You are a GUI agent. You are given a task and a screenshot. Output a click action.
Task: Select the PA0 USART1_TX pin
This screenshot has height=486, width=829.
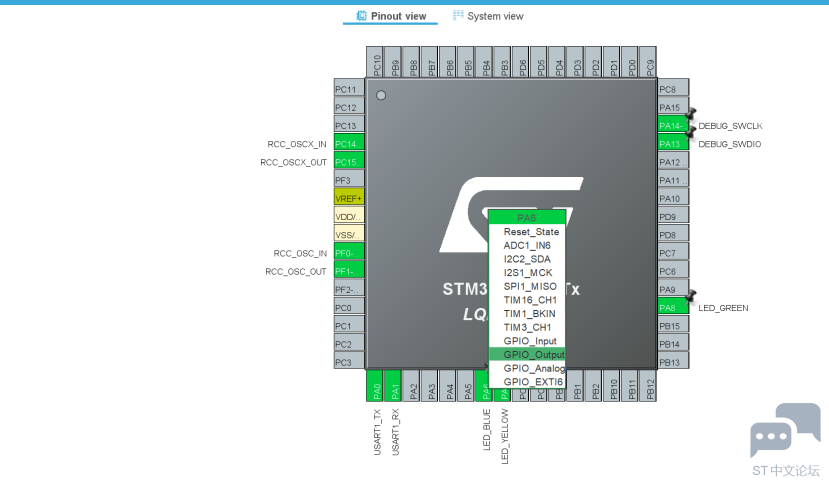[375, 386]
